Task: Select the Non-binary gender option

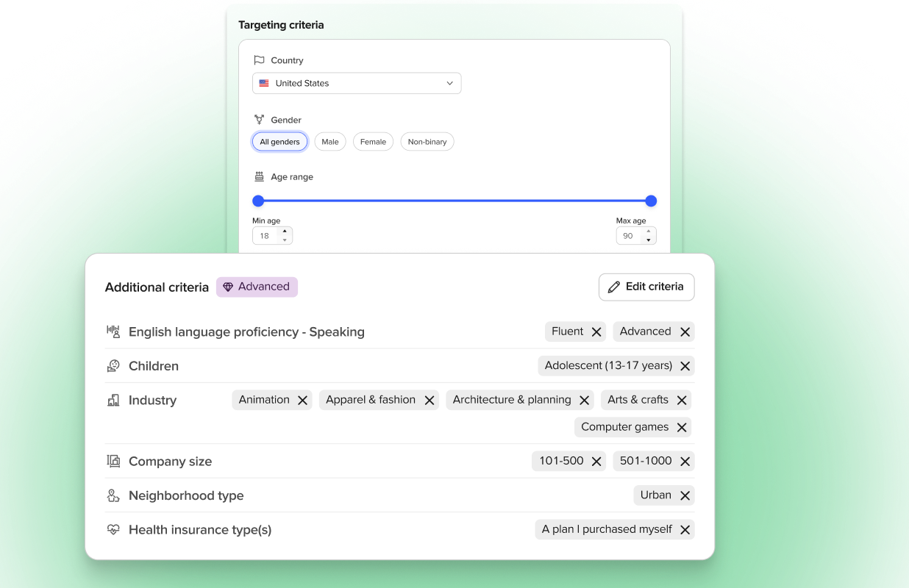Action: 427,142
